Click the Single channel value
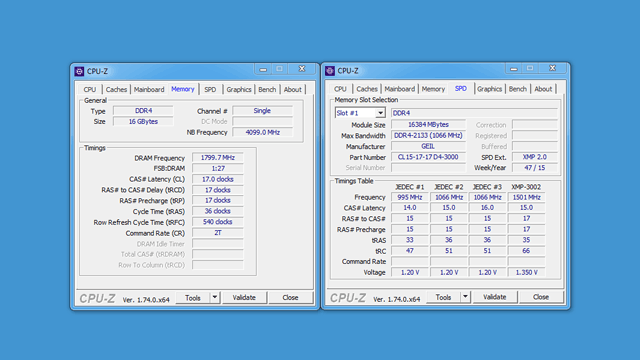 tap(262, 111)
